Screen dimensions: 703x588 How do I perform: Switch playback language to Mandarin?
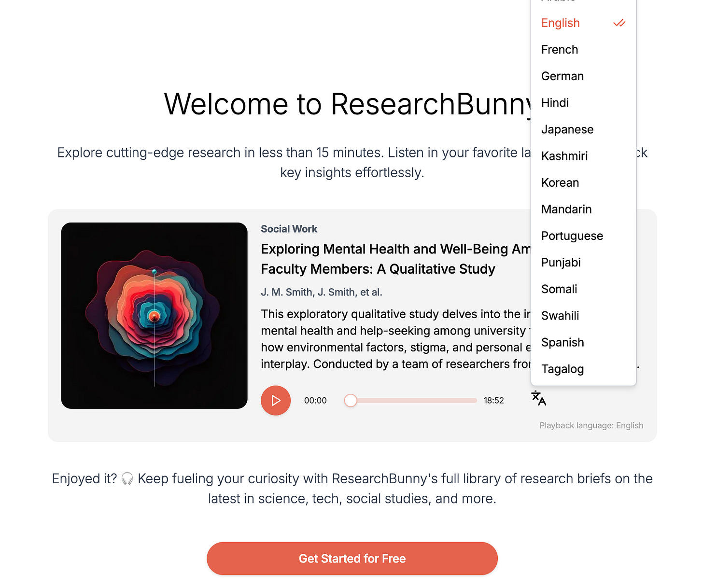coord(583,209)
